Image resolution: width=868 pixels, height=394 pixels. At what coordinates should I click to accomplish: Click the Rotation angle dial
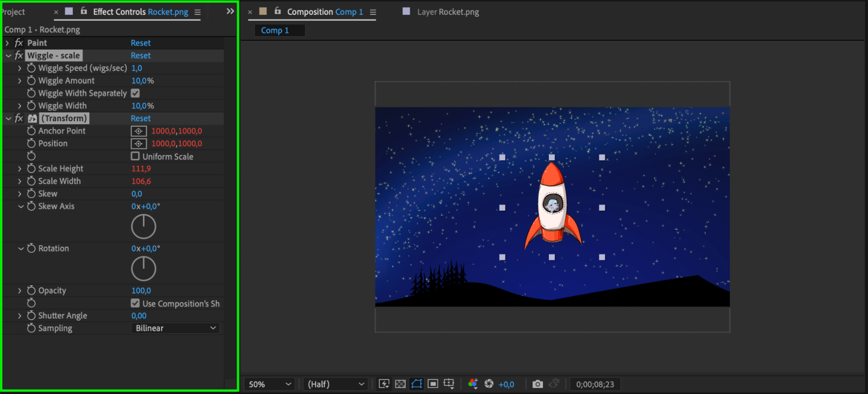(144, 269)
